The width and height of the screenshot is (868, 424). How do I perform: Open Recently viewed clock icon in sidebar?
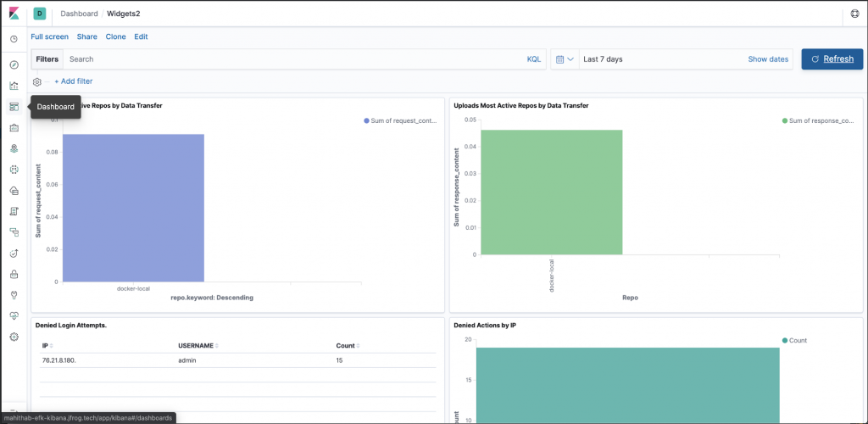tap(14, 40)
